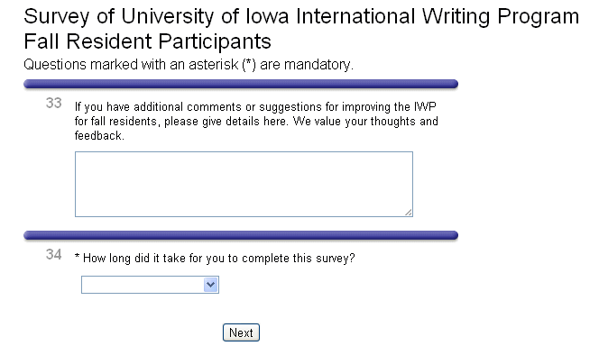The width and height of the screenshot is (599, 364).
Task: Click the 'How long did it take' question text
Action: [x=218, y=258]
